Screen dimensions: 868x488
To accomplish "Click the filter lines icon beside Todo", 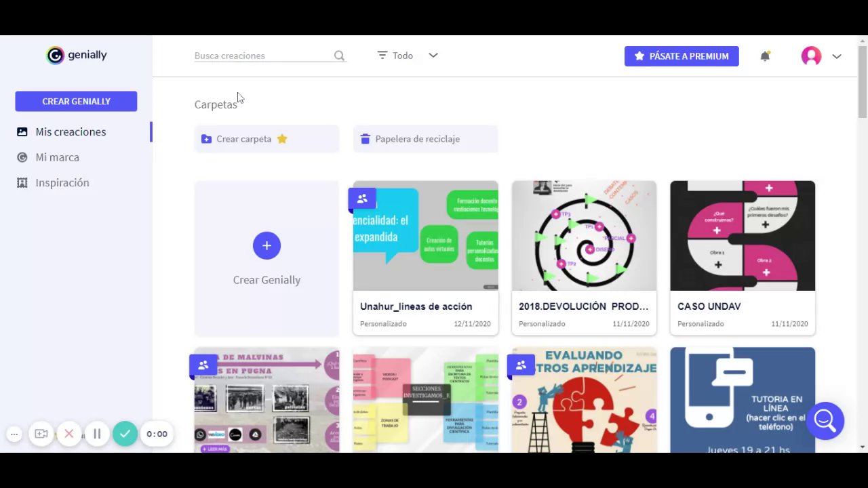I will point(382,56).
